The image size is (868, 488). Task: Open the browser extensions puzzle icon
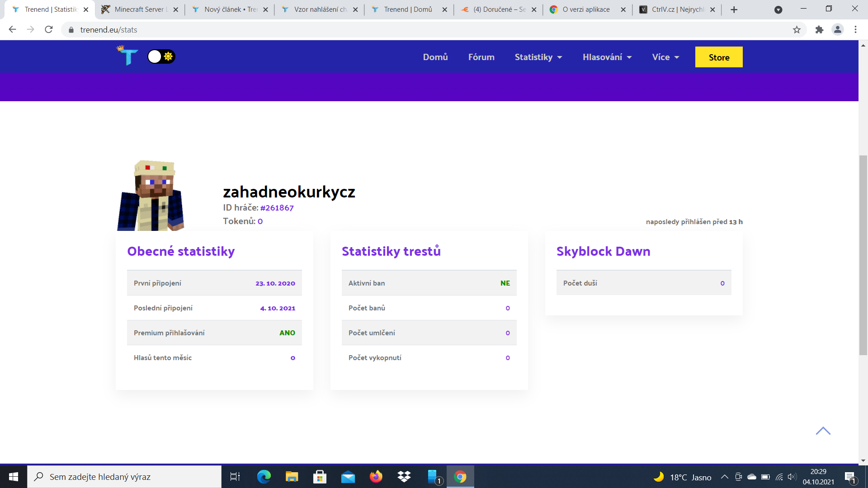click(819, 30)
